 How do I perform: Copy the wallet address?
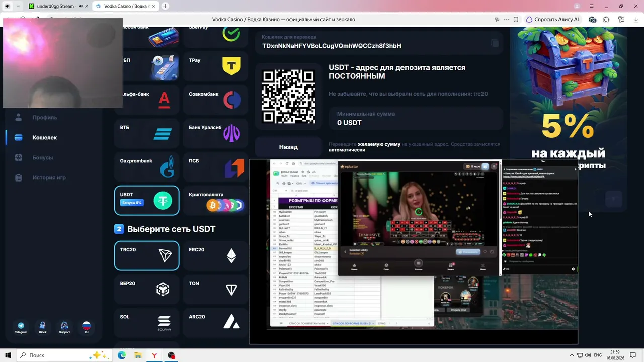tap(495, 43)
